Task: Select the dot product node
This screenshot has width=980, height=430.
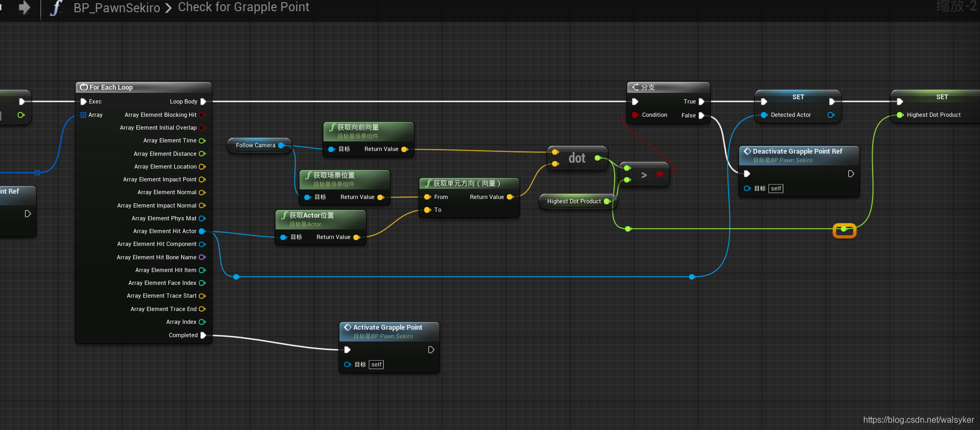Action: point(577,158)
